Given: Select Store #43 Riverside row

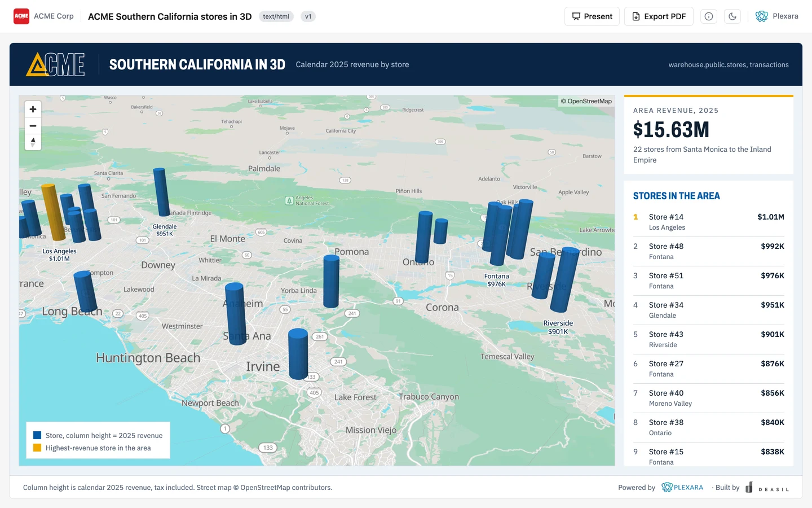Looking at the screenshot, I should (709, 340).
